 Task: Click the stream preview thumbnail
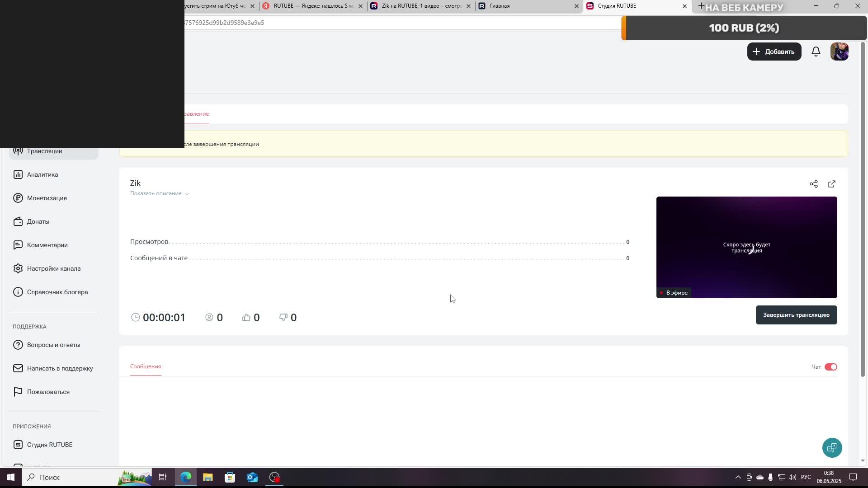click(746, 247)
